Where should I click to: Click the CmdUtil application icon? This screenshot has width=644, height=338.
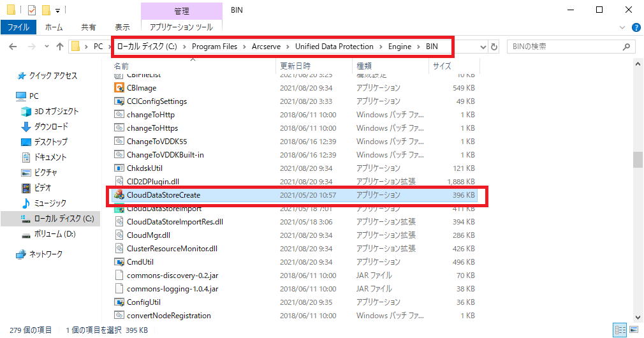click(119, 262)
